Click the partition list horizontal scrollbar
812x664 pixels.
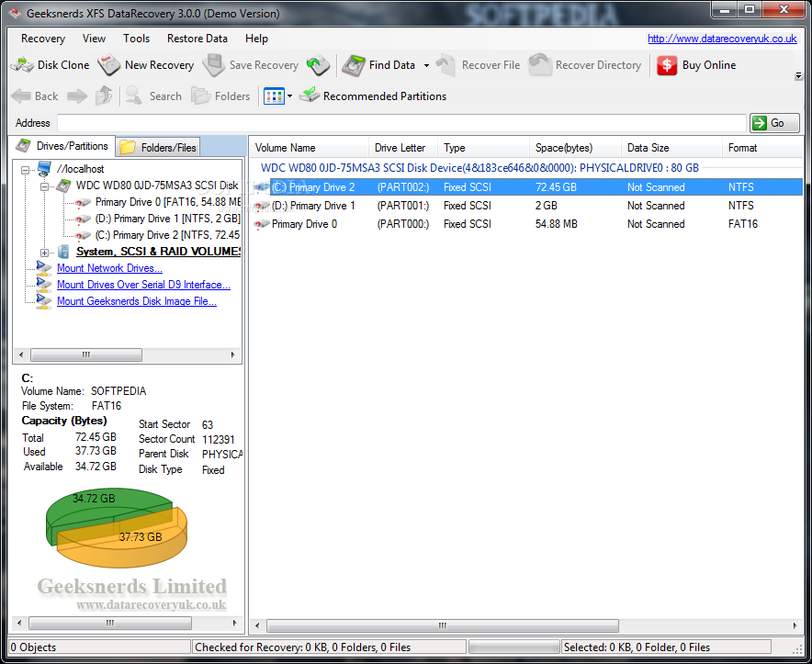pyautogui.click(x=442, y=625)
